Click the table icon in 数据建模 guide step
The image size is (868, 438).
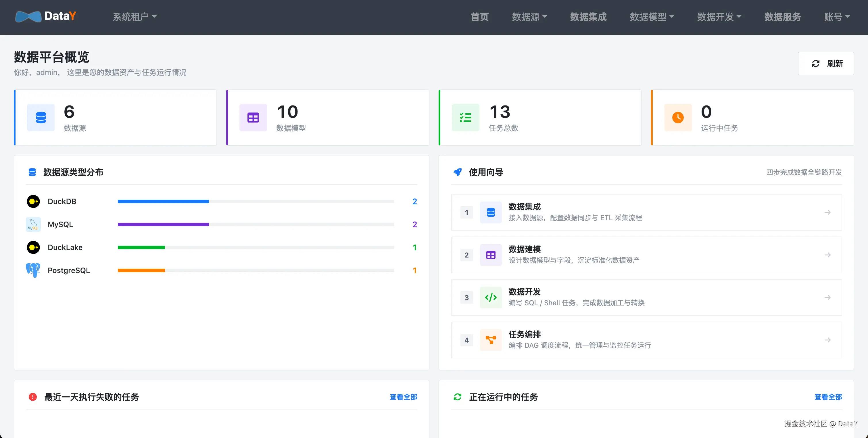click(x=491, y=255)
